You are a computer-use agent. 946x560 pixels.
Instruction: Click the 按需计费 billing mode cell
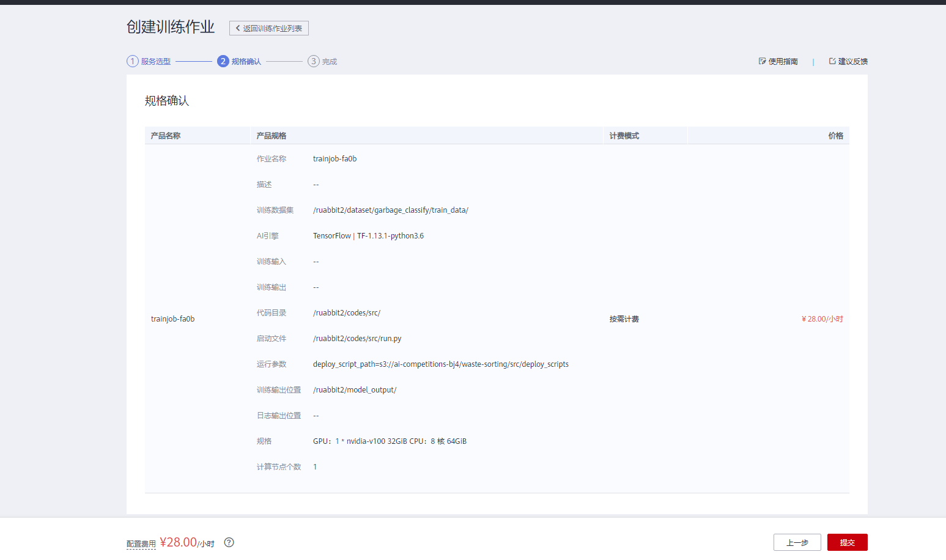(624, 319)
